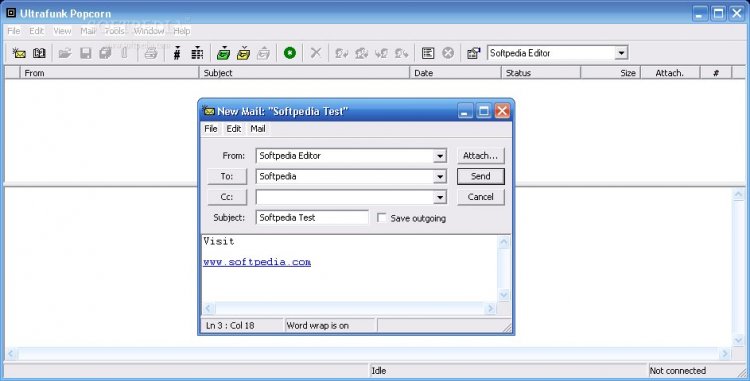
Task: Open the From dropdown arrow in New Mail
Action: (x=440, y=156)
